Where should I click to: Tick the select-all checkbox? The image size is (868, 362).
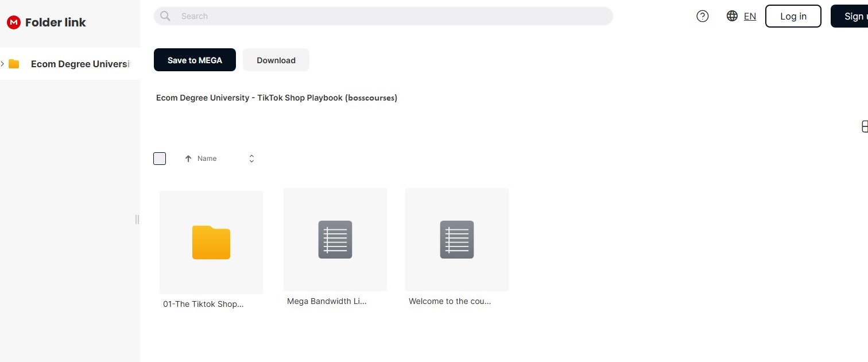coord(160,159)
